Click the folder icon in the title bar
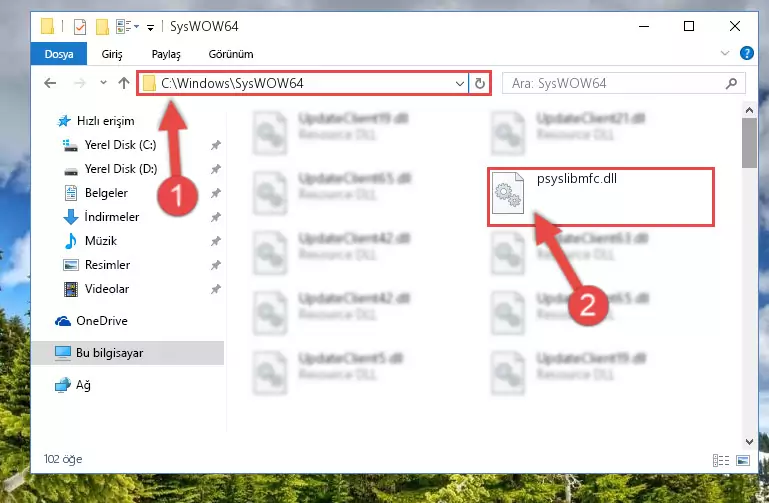The image size is (769, 503). point(47,26)
